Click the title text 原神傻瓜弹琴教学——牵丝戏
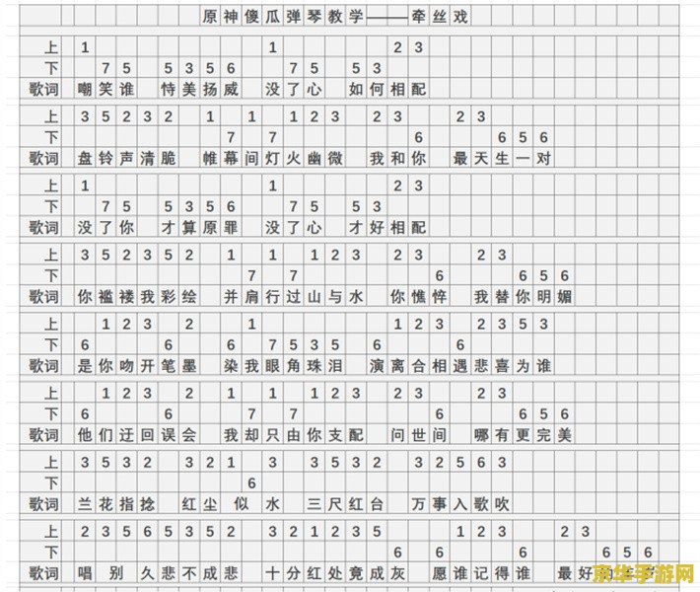Viewport: 700px width, 592px height. [335, 18]
